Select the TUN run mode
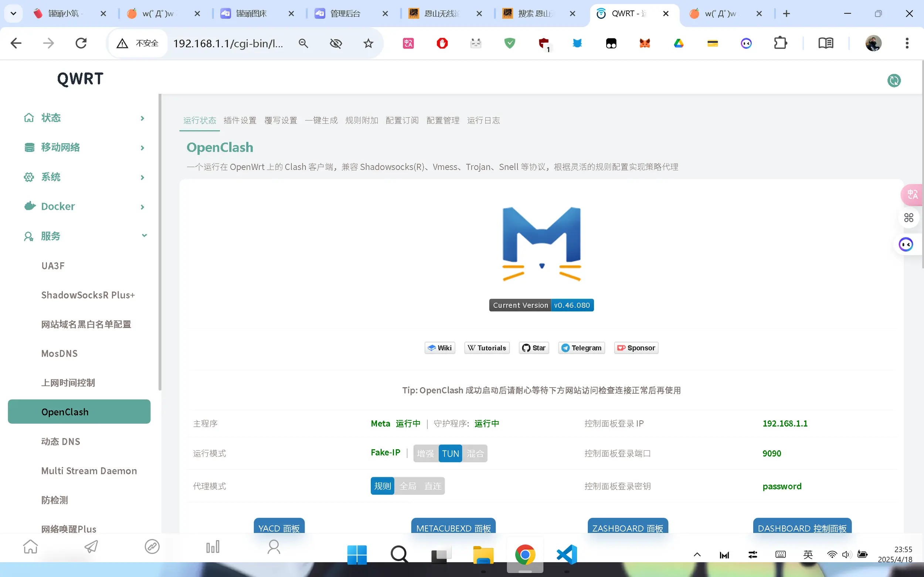The width and height of the screenshot is (924, 577). click(x=451, y=453)
